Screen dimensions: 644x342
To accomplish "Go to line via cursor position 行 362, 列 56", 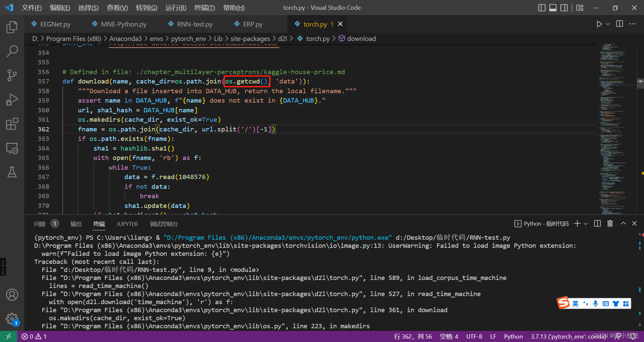I will pyautogui.click(x=413, y=336).
